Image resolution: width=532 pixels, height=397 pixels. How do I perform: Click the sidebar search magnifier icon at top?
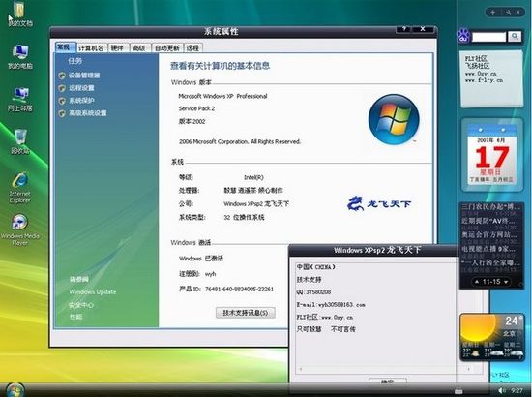point(508,13)
